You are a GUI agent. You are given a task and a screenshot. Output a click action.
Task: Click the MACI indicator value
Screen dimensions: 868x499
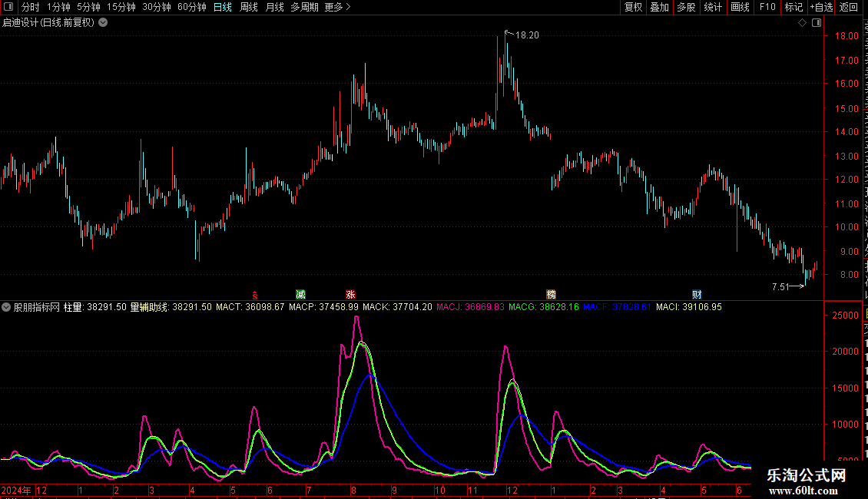[x=689, y=307]
